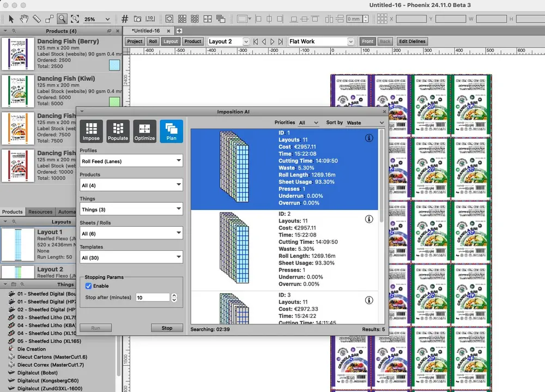Click the step-and-repeat icon before Impose
Screen dimensions: 545x392
[x=169, y=19]
